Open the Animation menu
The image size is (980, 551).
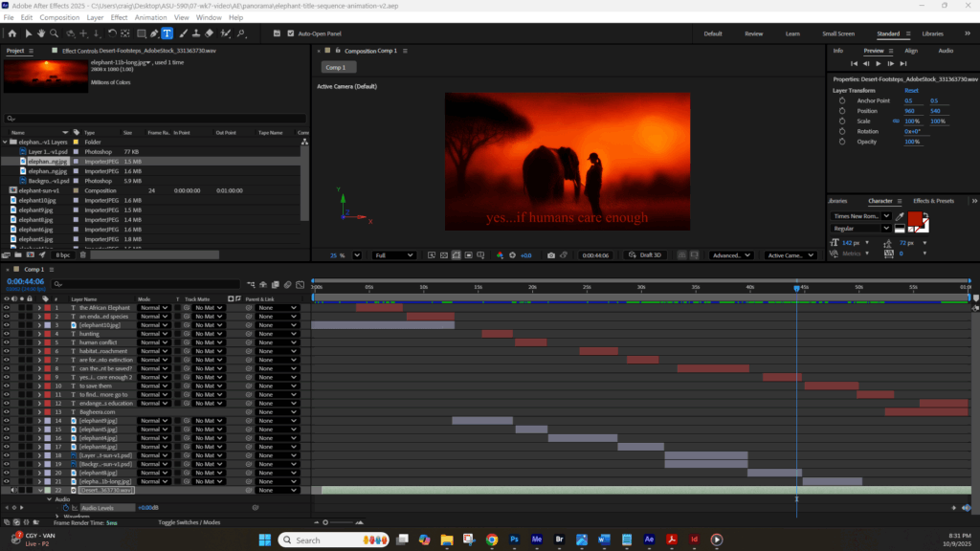(x=150, y=17)
